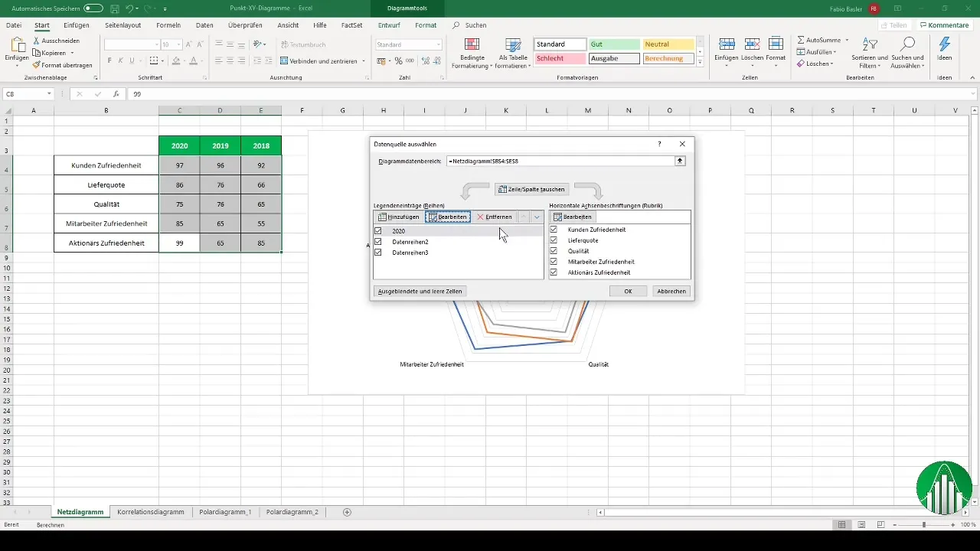Click the dialog help question mark
The height and width of the screenshot is (551, 980).
659,143
